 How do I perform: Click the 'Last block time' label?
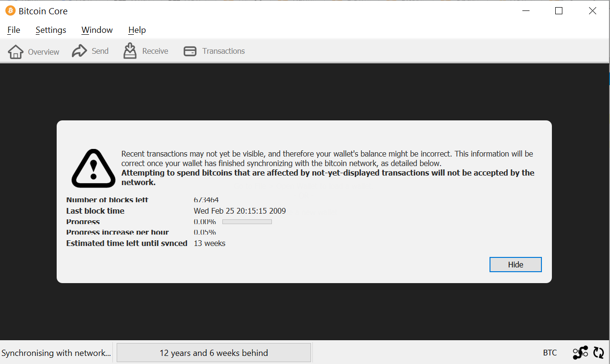[x=95, y=211]
